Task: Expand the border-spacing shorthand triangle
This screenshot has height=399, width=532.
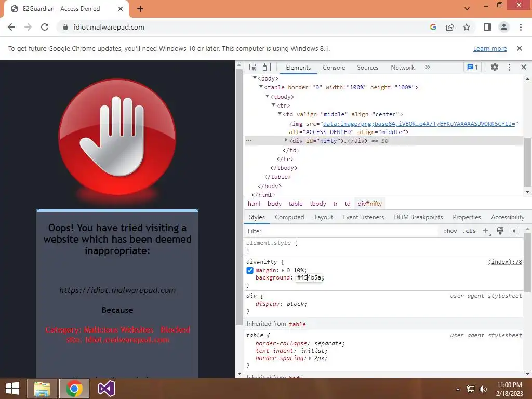Action: 310,358
